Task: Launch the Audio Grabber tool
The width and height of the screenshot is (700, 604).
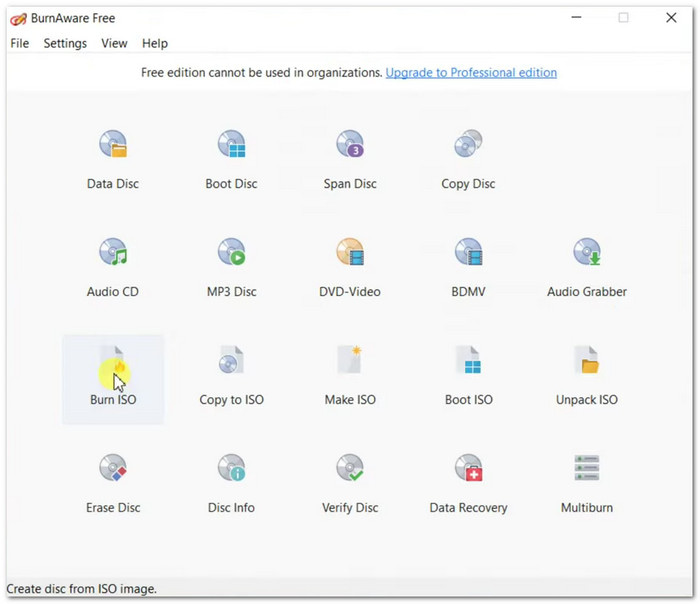Action: (587, 254)
